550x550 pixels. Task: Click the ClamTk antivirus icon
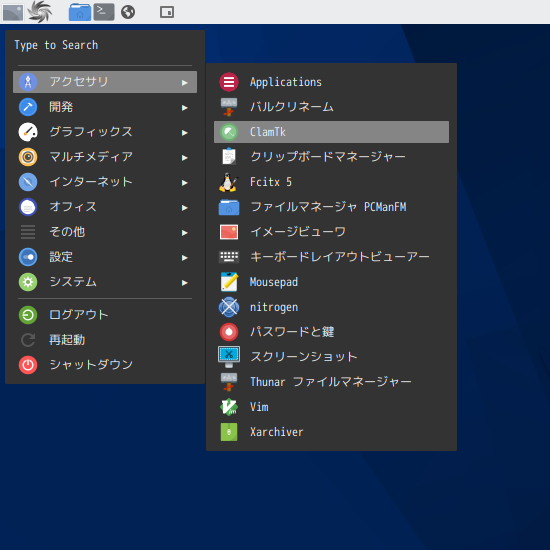229,132
